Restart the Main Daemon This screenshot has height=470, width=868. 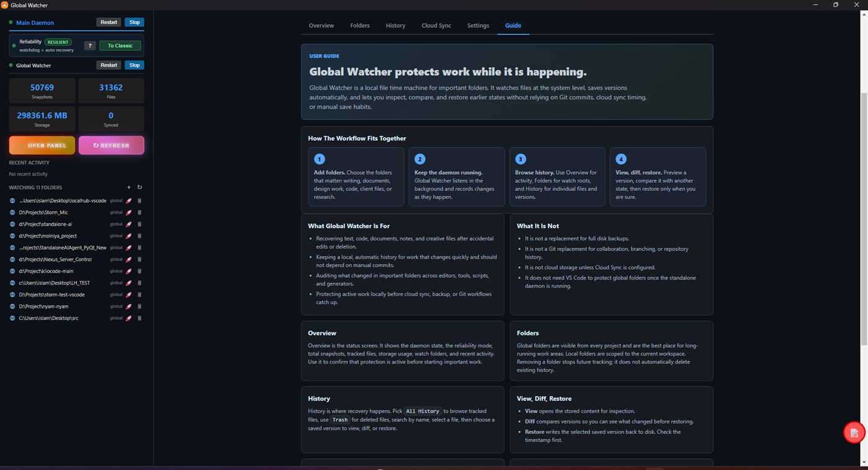pyautogui.click(x=109, y=22)
